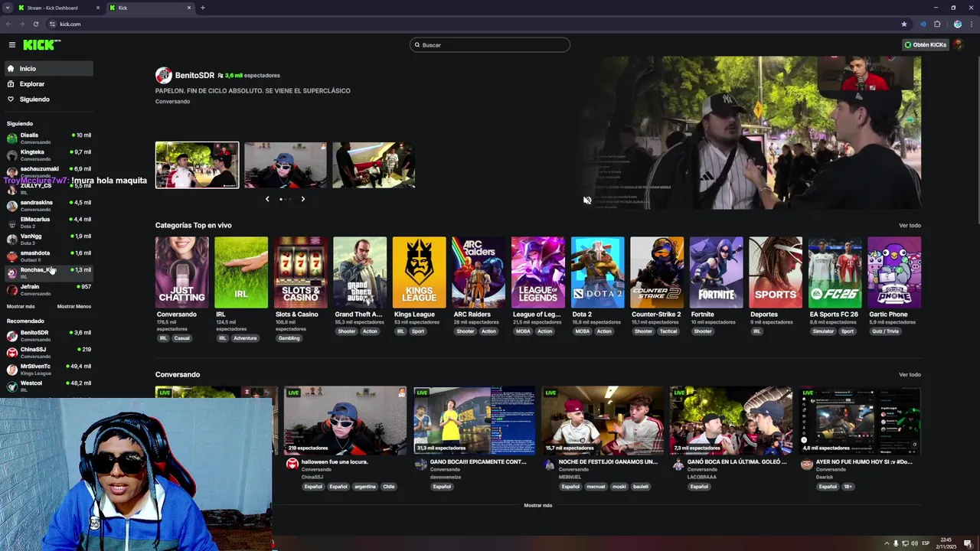Open the Slots & Casino category
Image resolution: width=980 pixels, height=551 pixels.
point(301,272)
